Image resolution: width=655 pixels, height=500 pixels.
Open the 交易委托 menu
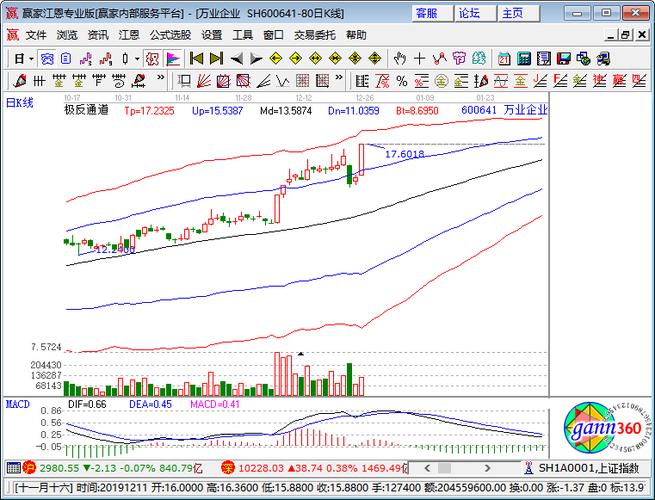pyautogui.click(x=315, y=35)
